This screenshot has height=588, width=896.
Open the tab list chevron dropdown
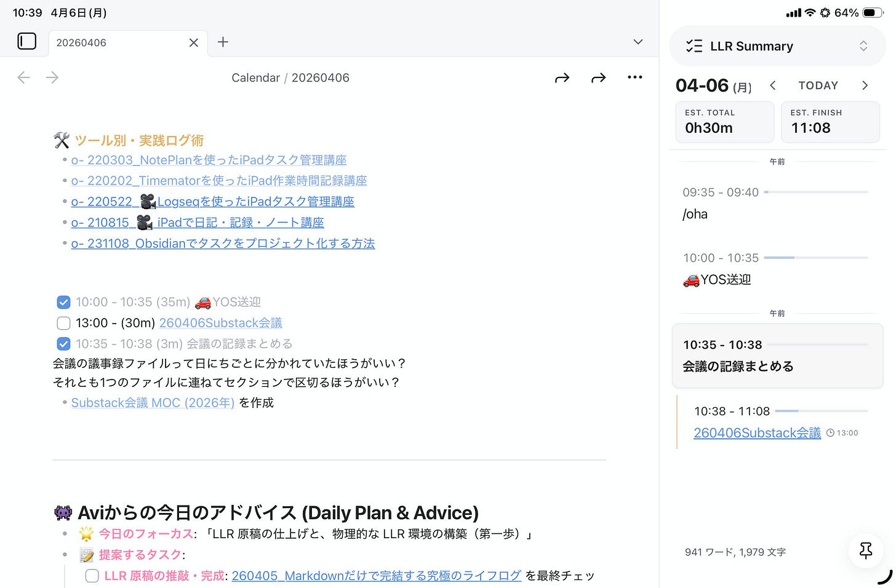click(638, 42)
